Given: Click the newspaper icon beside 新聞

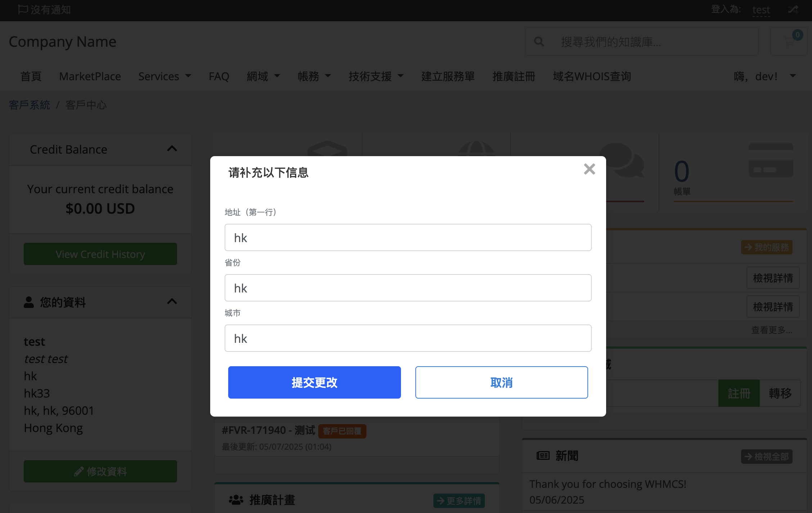Looking at the screenshot, I should pyautogui.click(x=543, y=456).
